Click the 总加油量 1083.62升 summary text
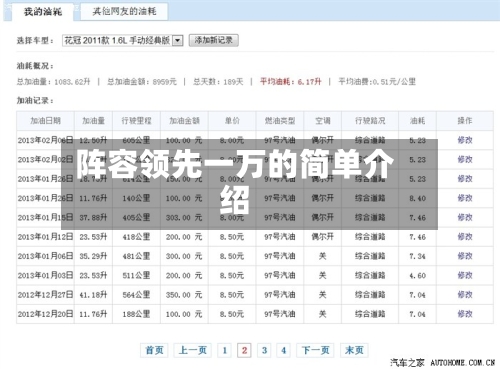Screen dimensions: 500x369 pyautogui.click(x=54, y=82)
